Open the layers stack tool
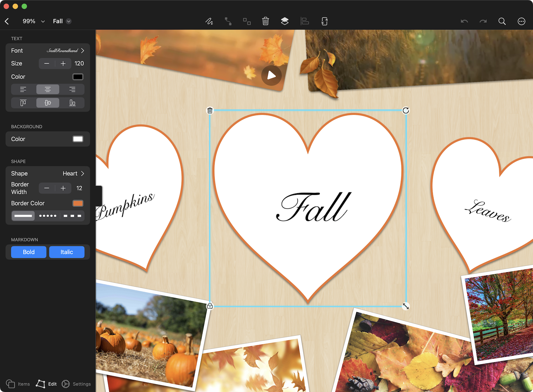Screen dimensions: 533x392 (x=285, y=21)
